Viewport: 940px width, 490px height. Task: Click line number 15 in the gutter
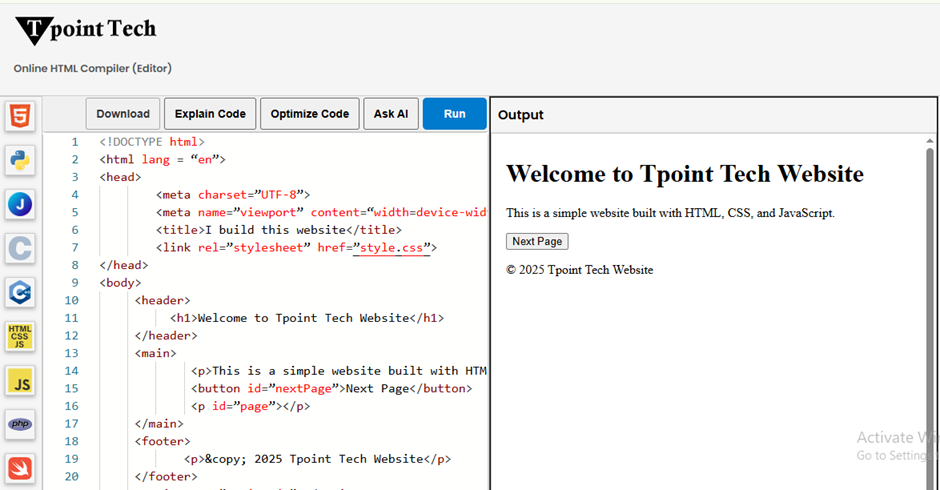point(71,389)
